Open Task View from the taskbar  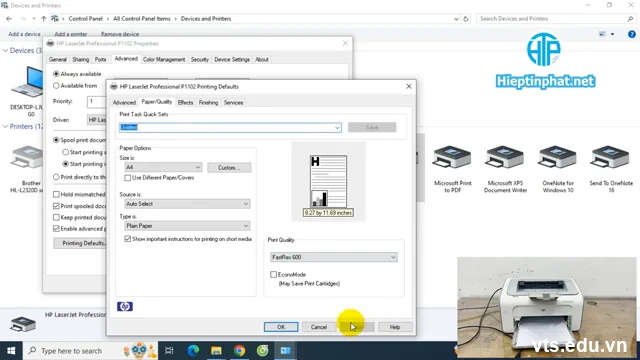pyautogui.click(x=169, y=351)
